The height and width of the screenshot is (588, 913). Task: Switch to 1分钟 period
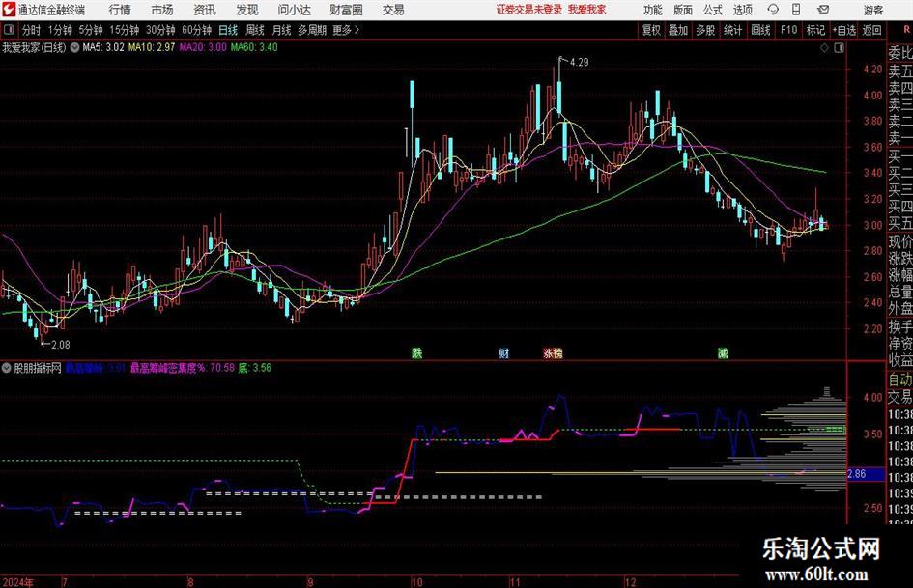coord(60,30)
